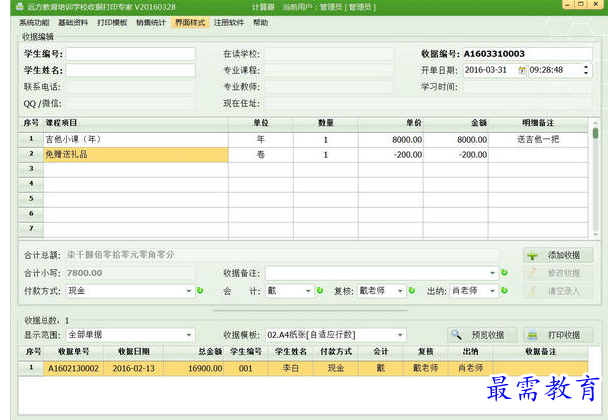Viewport: 608px width, 420px height.
Task: Click the refresh icon next to 付款方式
Action: coord(200,290)
